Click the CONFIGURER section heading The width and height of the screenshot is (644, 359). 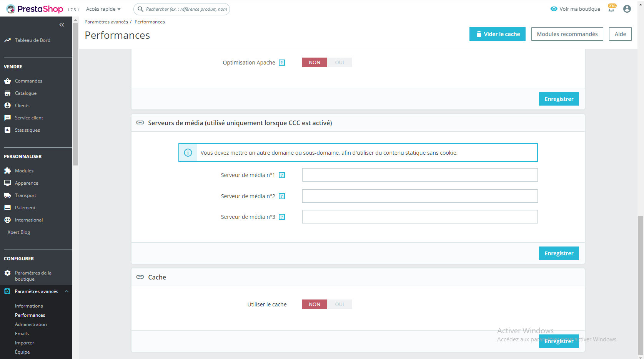19,258
